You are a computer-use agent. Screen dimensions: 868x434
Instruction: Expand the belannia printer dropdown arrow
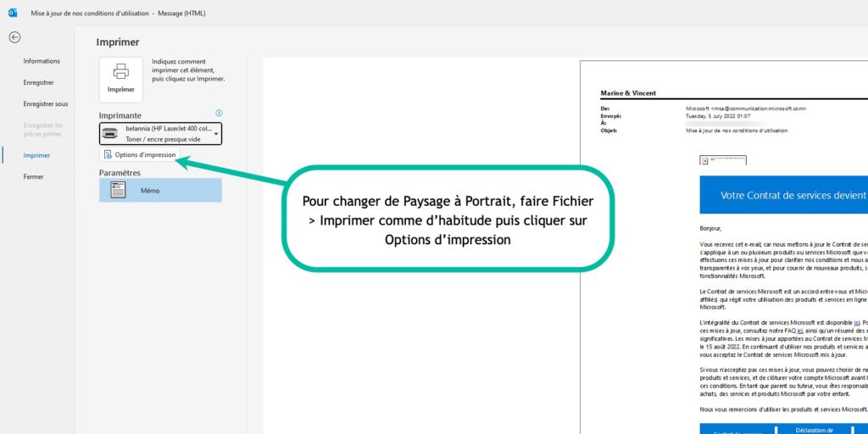[x=216, y=133]
